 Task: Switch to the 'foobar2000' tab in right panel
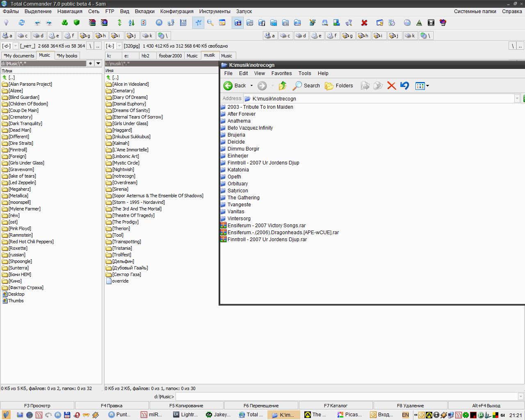click(170, 56)
